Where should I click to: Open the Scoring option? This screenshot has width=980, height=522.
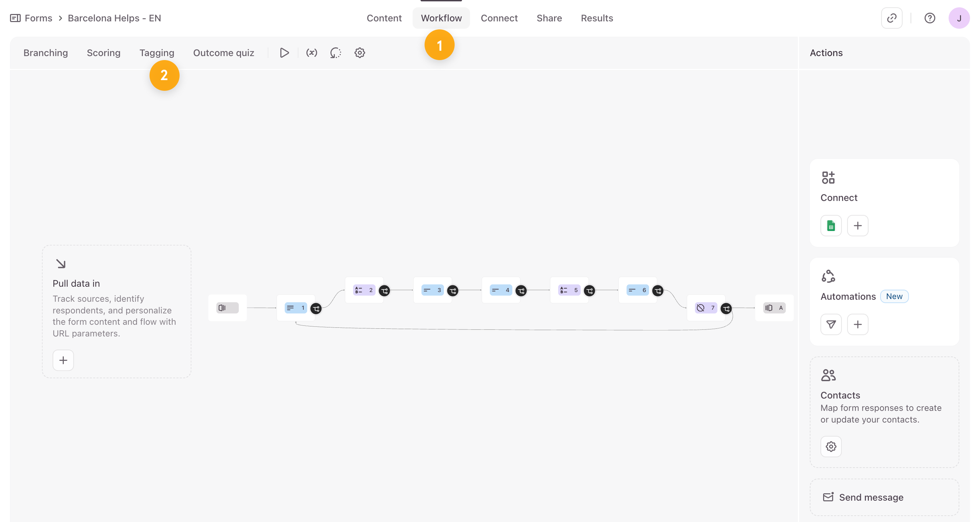coord(103,52)
